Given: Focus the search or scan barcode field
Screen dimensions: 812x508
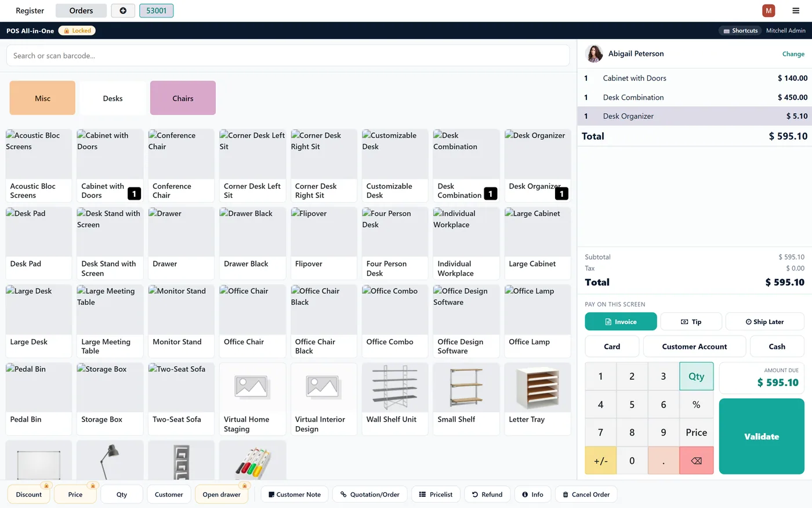Looking at the screenshot, I should coord(288,56).
